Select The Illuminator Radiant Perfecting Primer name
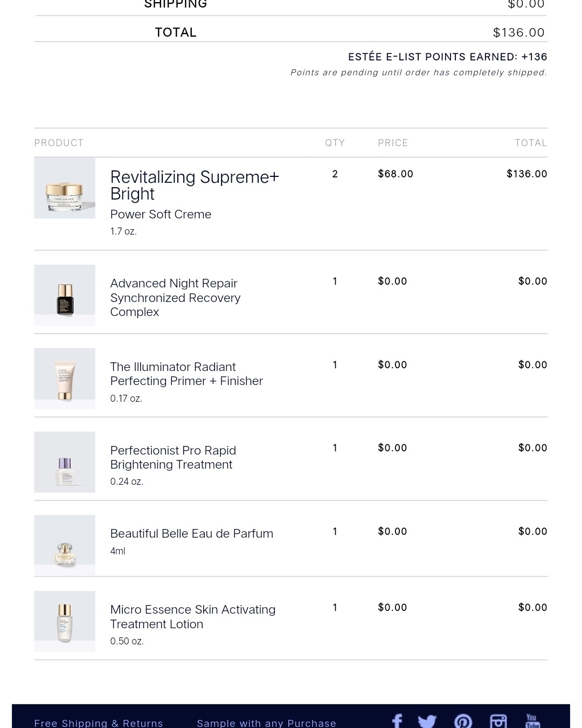The height and width of the screenshot is (728, 582). point(186,374)
